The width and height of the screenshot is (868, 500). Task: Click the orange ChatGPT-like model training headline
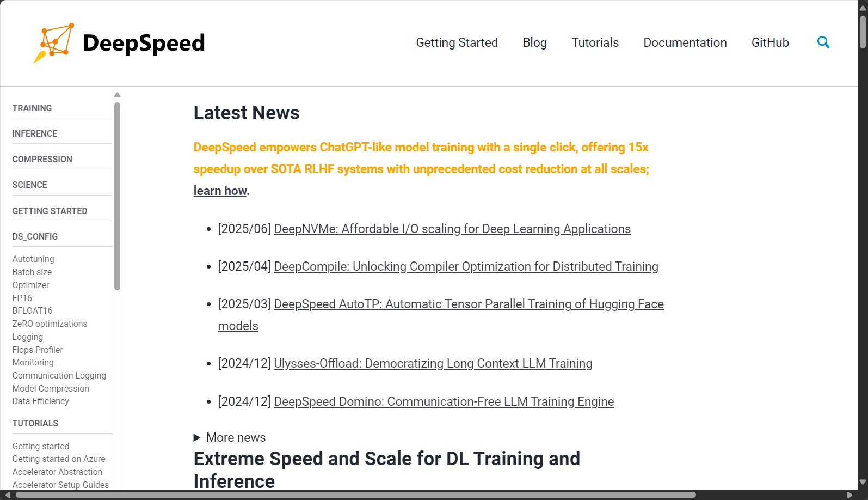[421, 158]
